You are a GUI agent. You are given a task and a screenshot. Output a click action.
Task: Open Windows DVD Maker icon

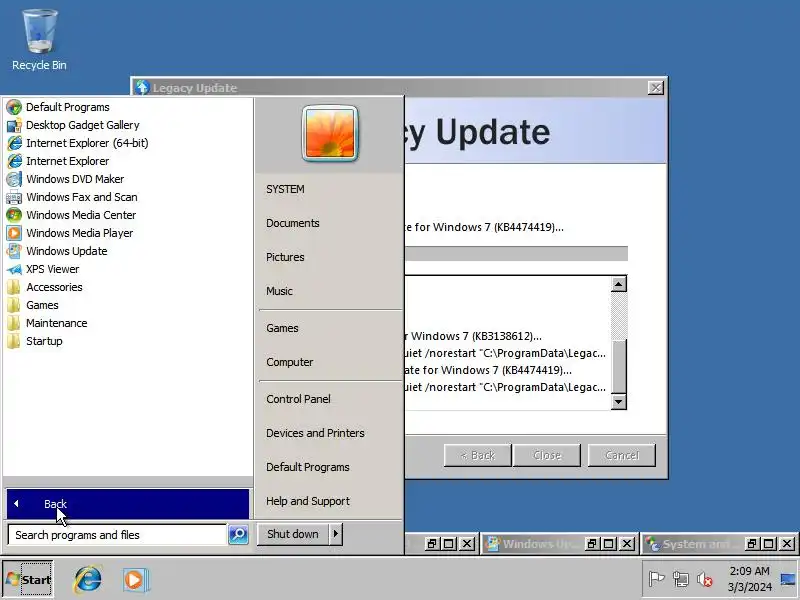(x=14, y=179)
